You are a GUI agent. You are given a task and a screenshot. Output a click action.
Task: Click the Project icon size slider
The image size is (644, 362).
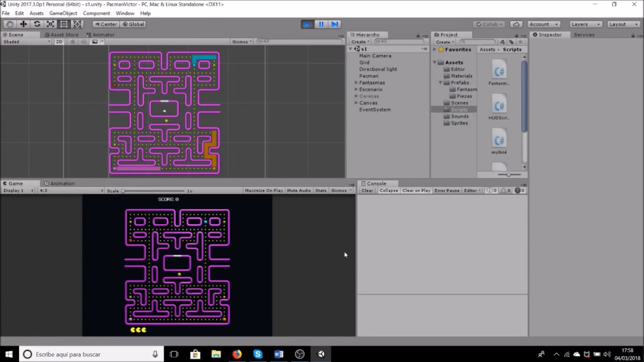coord(509,174)
